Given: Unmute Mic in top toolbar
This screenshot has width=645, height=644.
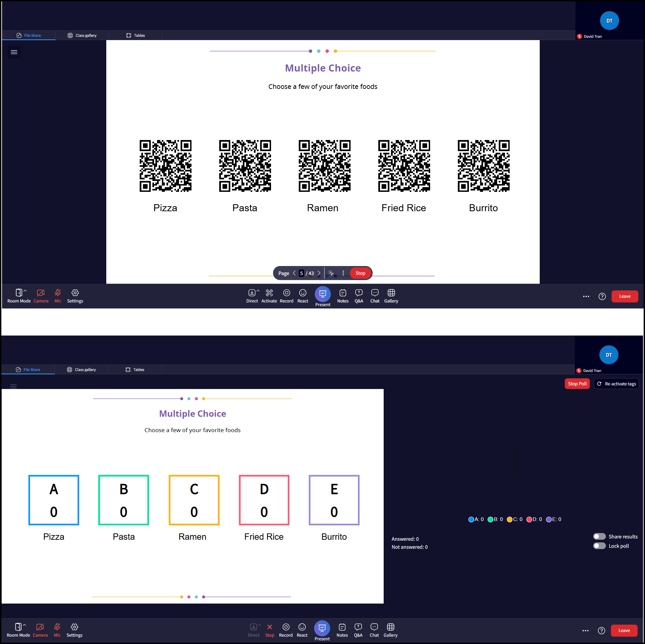Looking at the screenshot, I should (58, 296).
